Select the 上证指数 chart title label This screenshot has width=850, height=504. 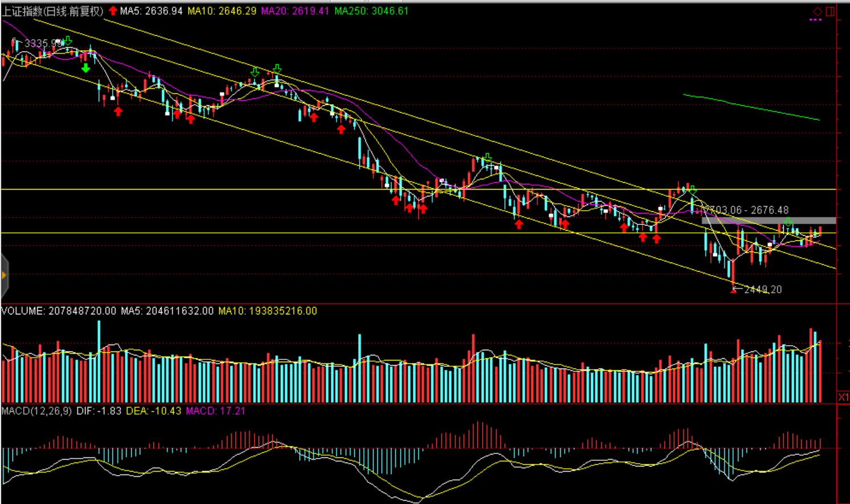52,11
